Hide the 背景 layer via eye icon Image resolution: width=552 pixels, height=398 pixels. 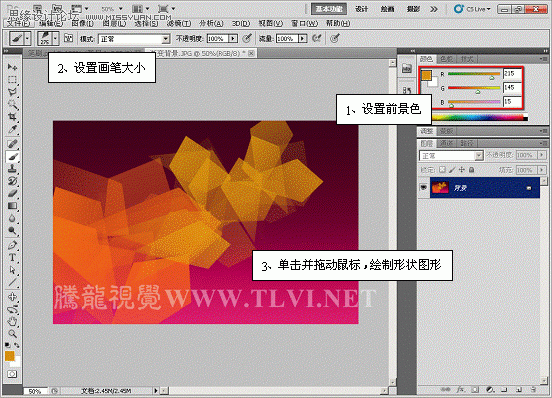[x=423, y=188]
